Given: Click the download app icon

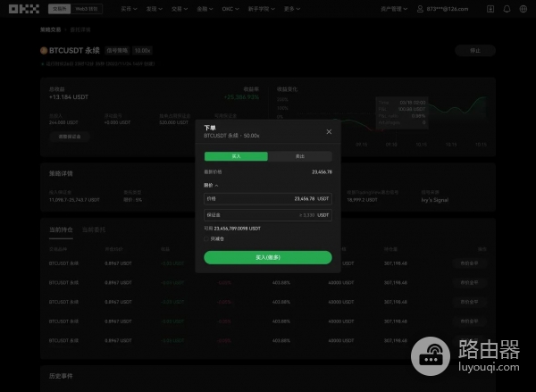Looking at the screenshot, I should (490, 9).
